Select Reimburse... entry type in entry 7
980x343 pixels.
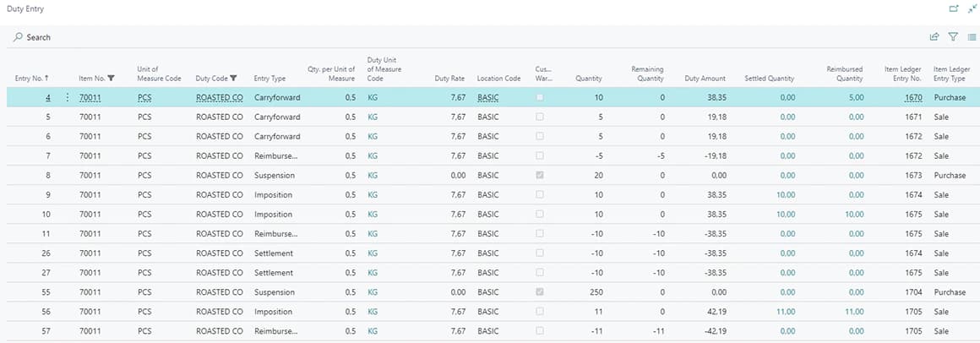pos(276,155)
